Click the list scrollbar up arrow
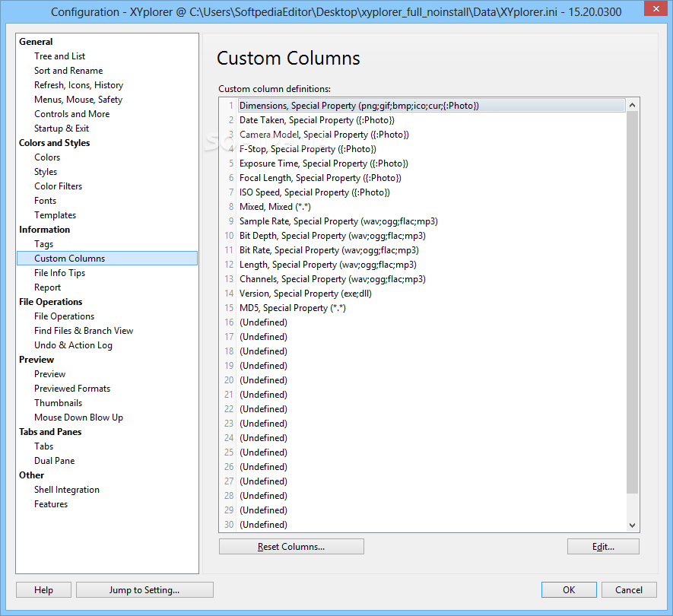Image resolution: width=673 pixels, height=616 pixels. click(x=632, y=105)
